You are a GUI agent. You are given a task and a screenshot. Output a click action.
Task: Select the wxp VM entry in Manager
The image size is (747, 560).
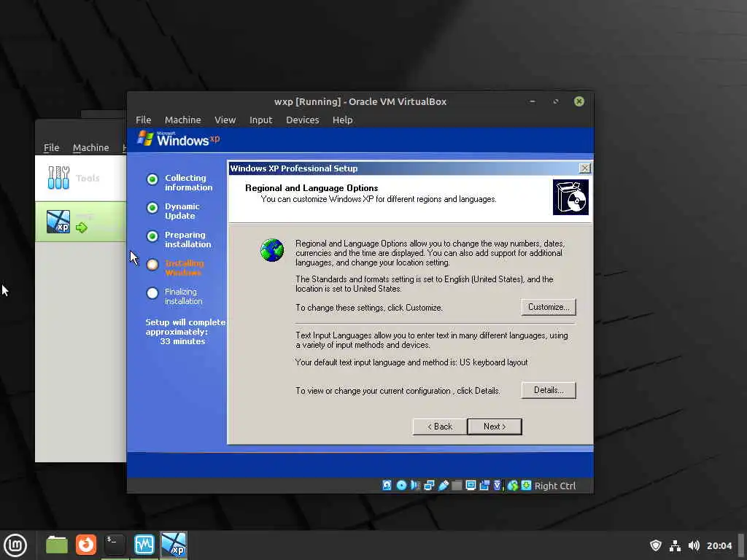[x=80, y=222]
